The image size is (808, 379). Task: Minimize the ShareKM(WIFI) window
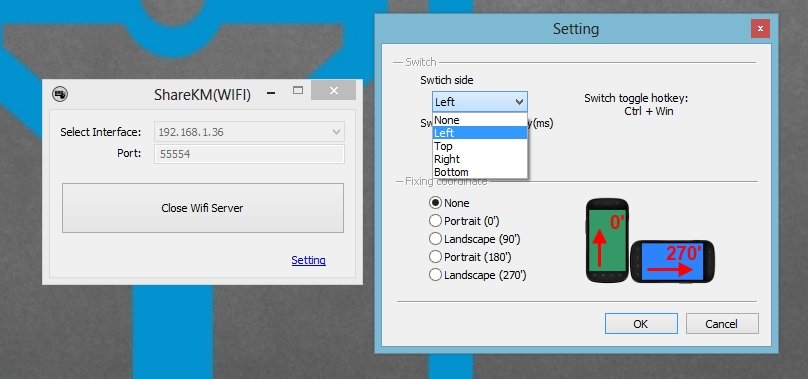click(x=272, y=93)
